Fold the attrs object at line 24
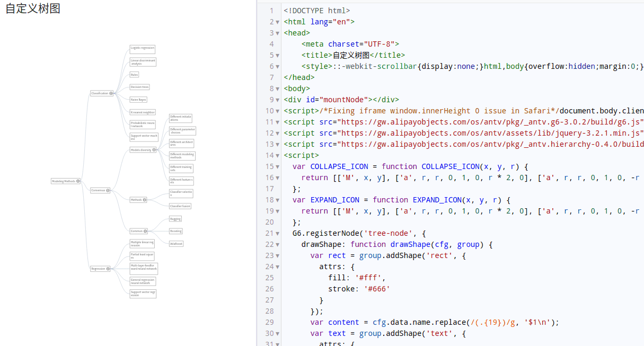This screenshot has width=644, height=346. click(277, 267)
